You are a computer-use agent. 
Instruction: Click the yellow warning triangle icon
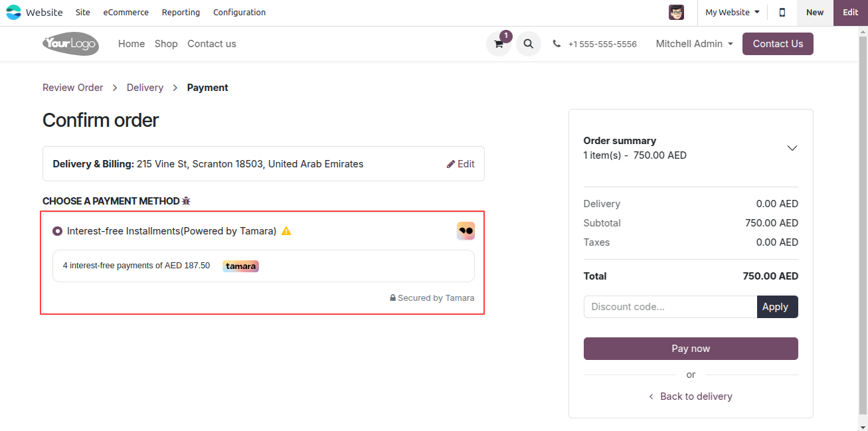point(286,231)
